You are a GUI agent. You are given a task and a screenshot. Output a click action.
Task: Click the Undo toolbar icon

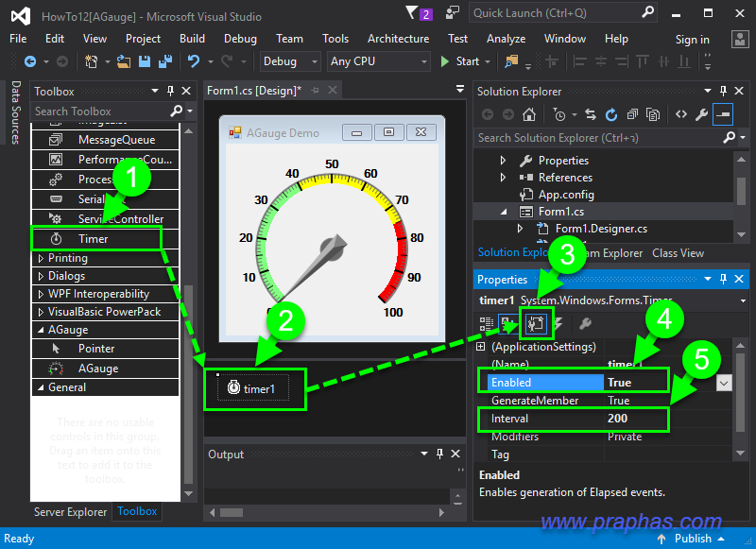coord(194,61)
